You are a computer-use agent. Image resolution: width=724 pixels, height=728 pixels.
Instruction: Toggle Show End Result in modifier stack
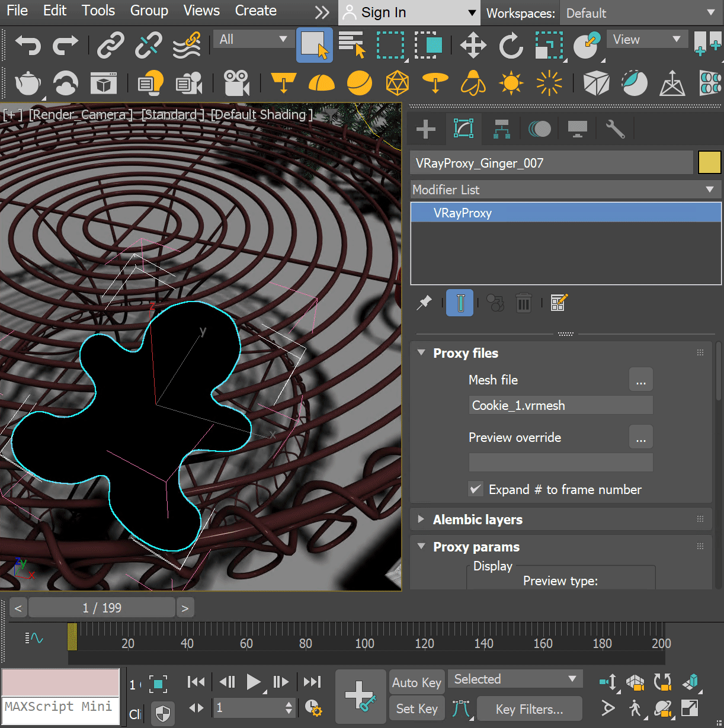[460, 303]
